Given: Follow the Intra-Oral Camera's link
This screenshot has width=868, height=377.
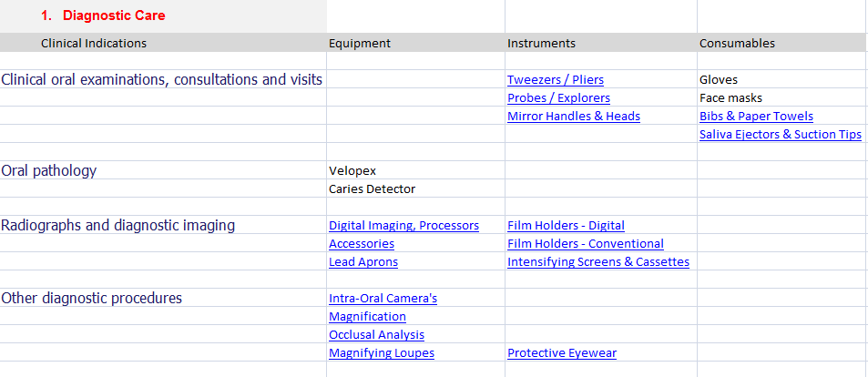Looking at the screenshot, I should click(383, 299).
